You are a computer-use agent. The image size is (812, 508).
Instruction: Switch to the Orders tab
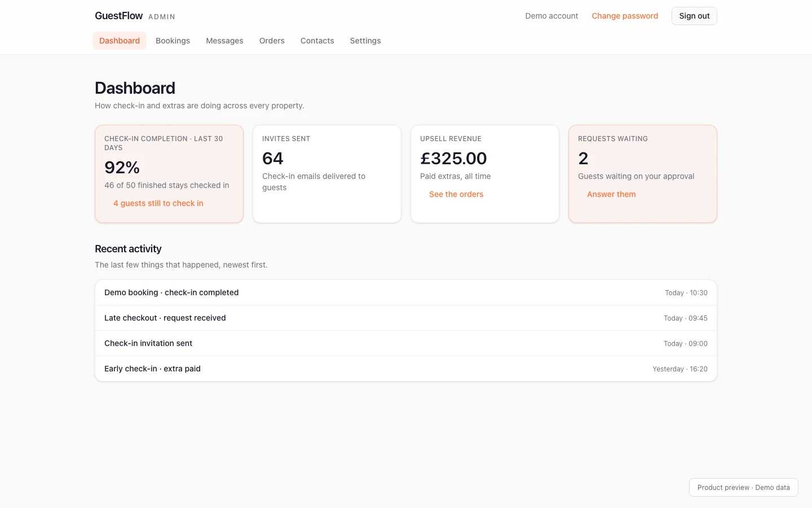coord(272,41)
